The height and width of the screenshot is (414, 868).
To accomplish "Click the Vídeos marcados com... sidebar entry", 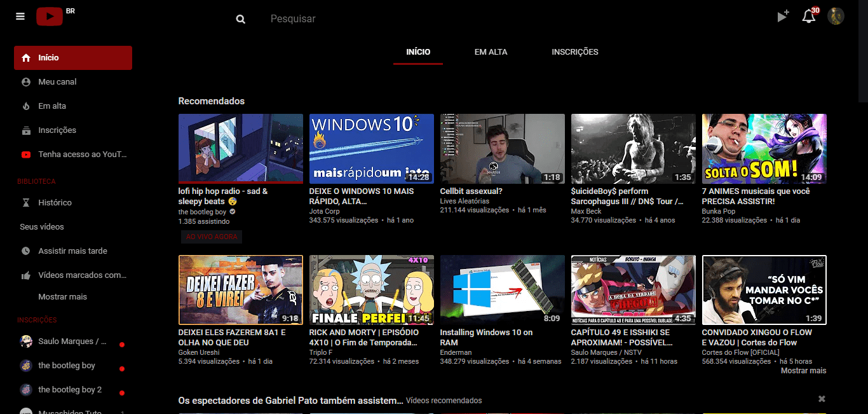I will 73,275.
